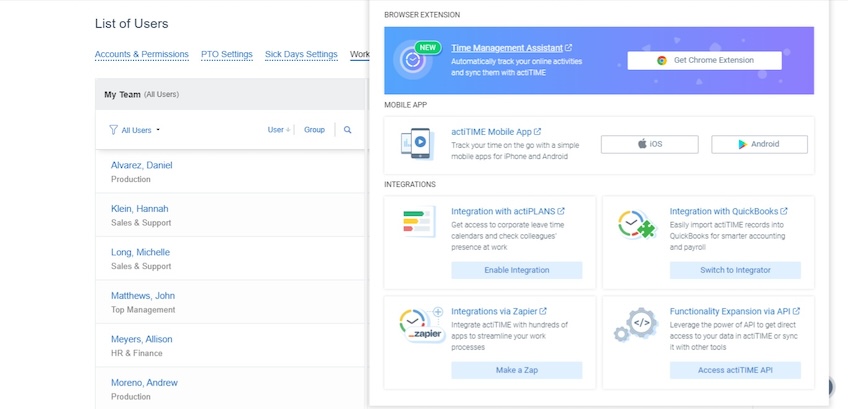
Task: Click the QuickBooks puzzle piece icon
Action: click(646, 230)
